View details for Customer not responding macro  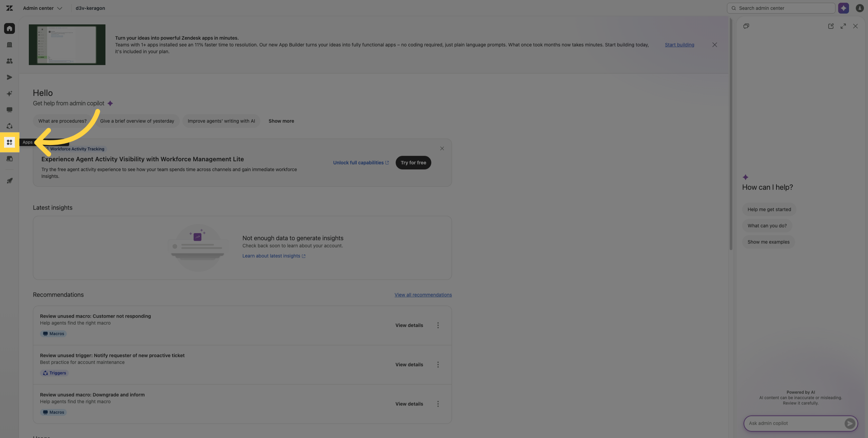click(409, 325)
